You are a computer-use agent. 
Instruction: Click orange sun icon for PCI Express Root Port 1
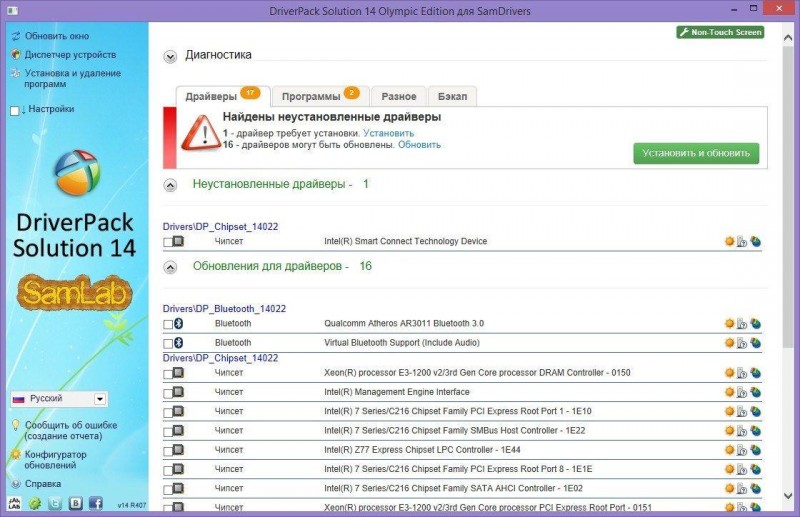(730, 411)
